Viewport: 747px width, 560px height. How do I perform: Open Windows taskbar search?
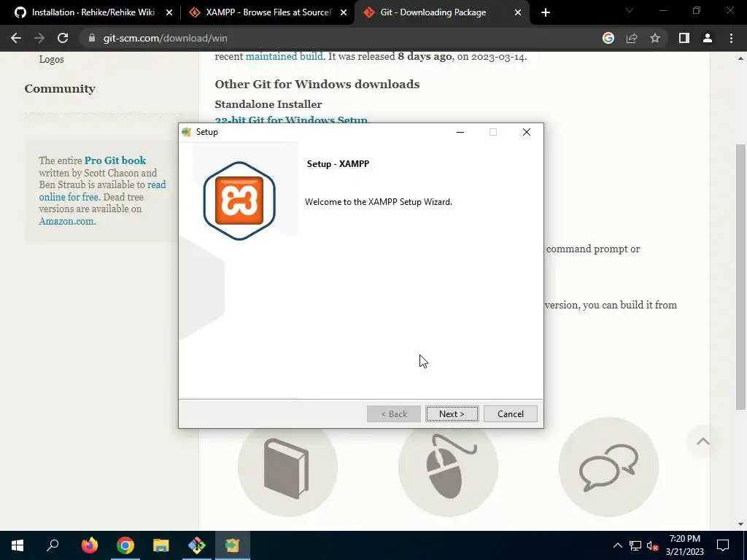click(53, 545)
